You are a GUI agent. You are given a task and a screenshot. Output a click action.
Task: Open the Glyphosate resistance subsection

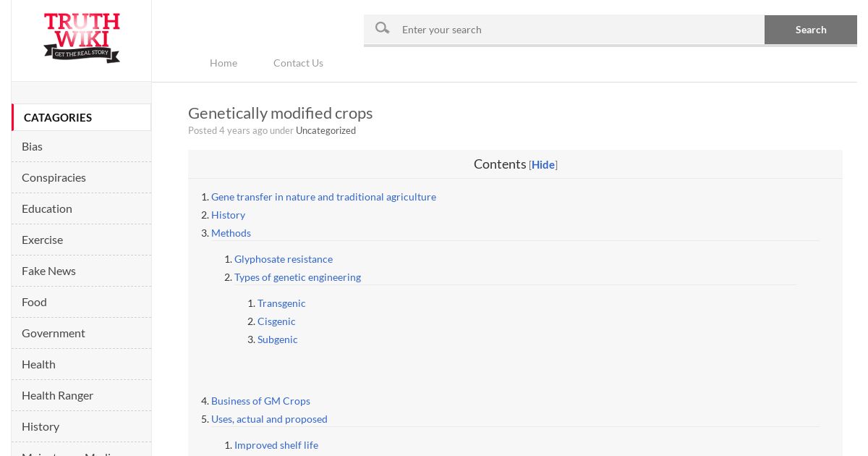284,259
